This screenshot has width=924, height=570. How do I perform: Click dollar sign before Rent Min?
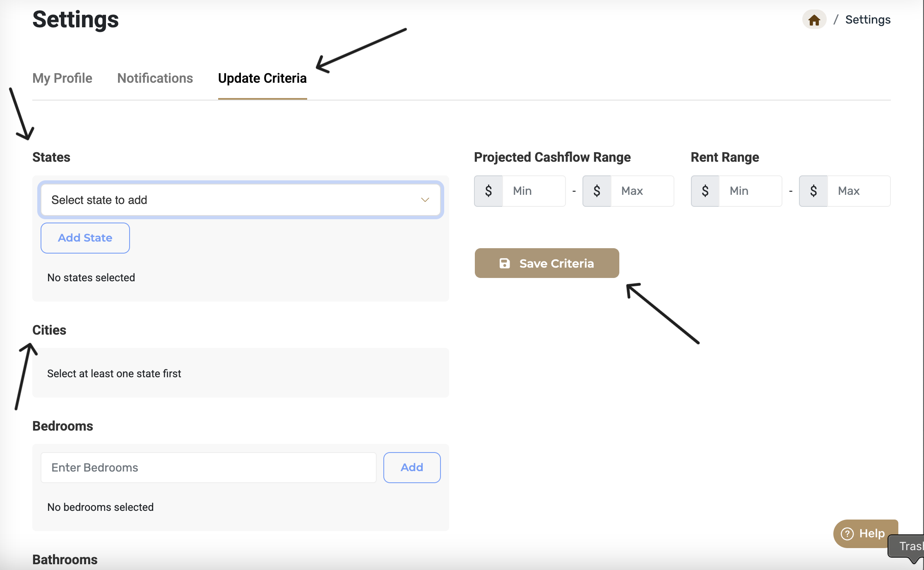(705, 191)
